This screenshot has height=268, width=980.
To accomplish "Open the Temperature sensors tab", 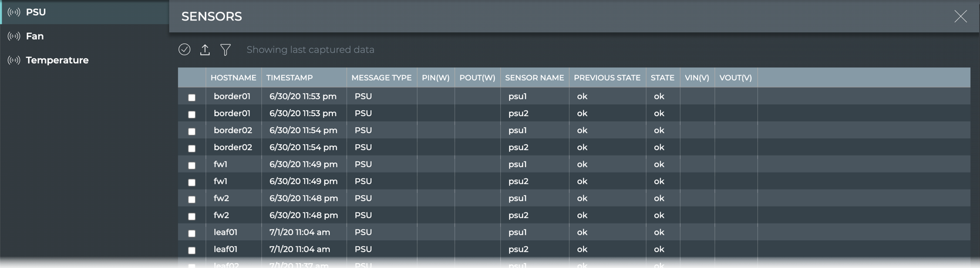I will 57,60.
